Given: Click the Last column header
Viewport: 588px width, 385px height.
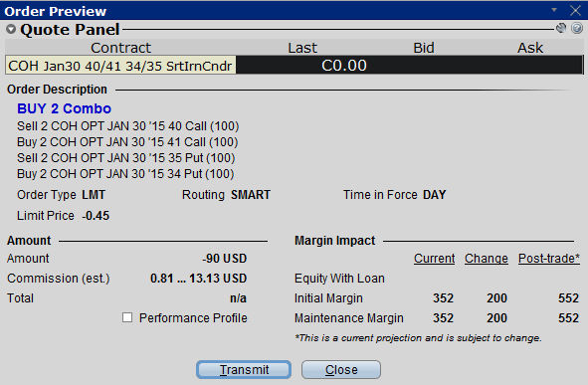Looking at the screenshot, I should [x=302, y=48].
